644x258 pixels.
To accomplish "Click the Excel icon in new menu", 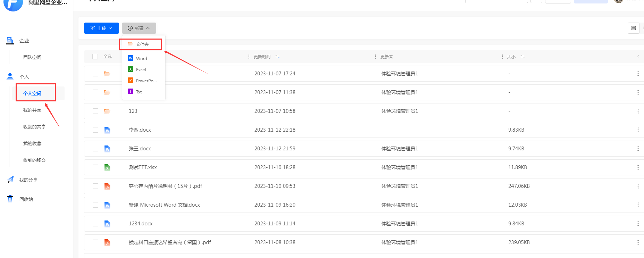I will pyautogui.click(x=131, y=69).
